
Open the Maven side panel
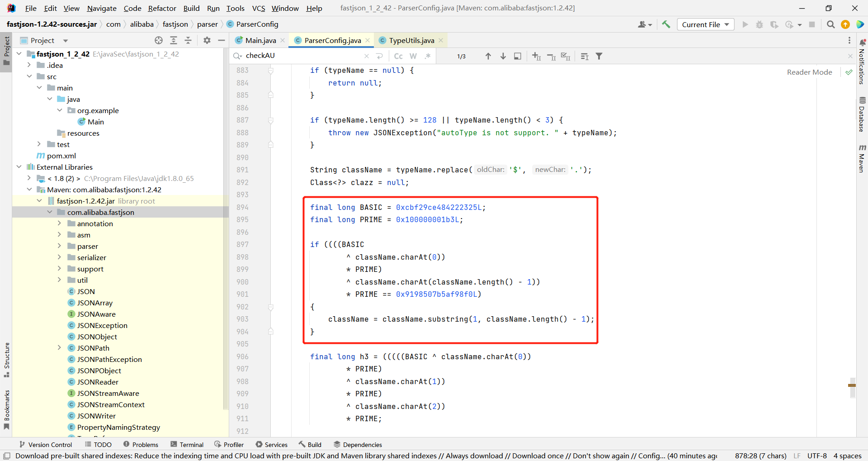pos(862,158)
